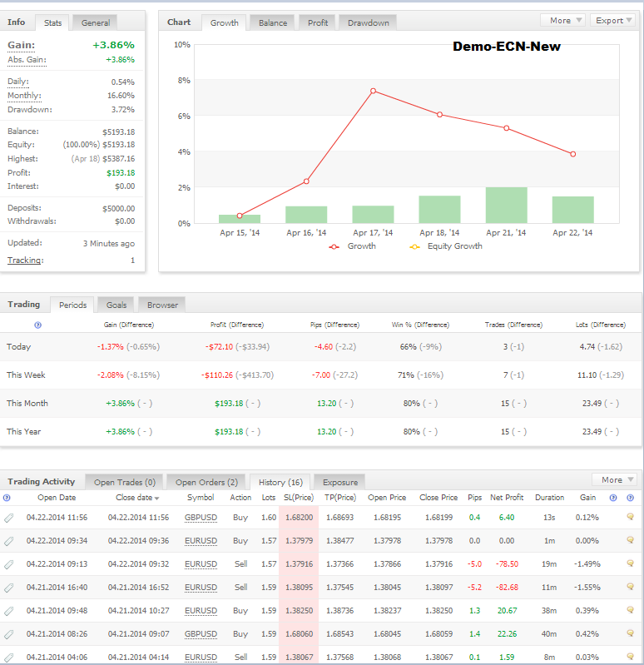644x665 pixels.
Task: Sort history by Net Profit header
Action: coord(507,498)
